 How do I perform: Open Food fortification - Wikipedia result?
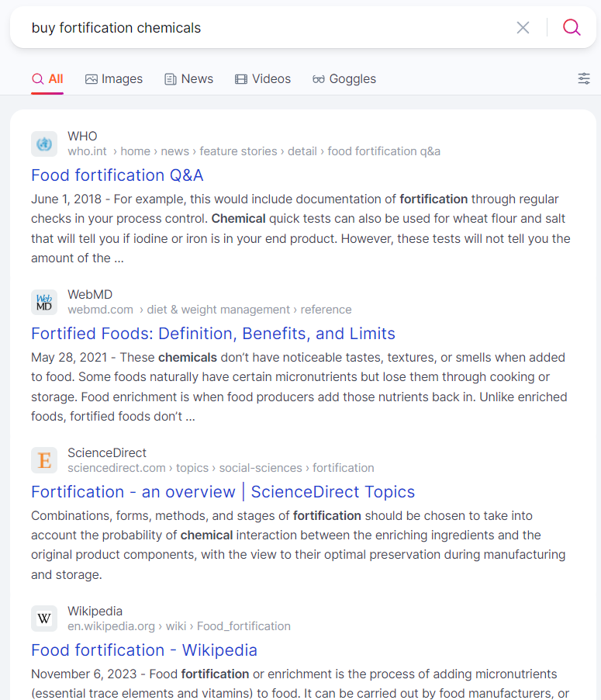(x=144, y=650)
